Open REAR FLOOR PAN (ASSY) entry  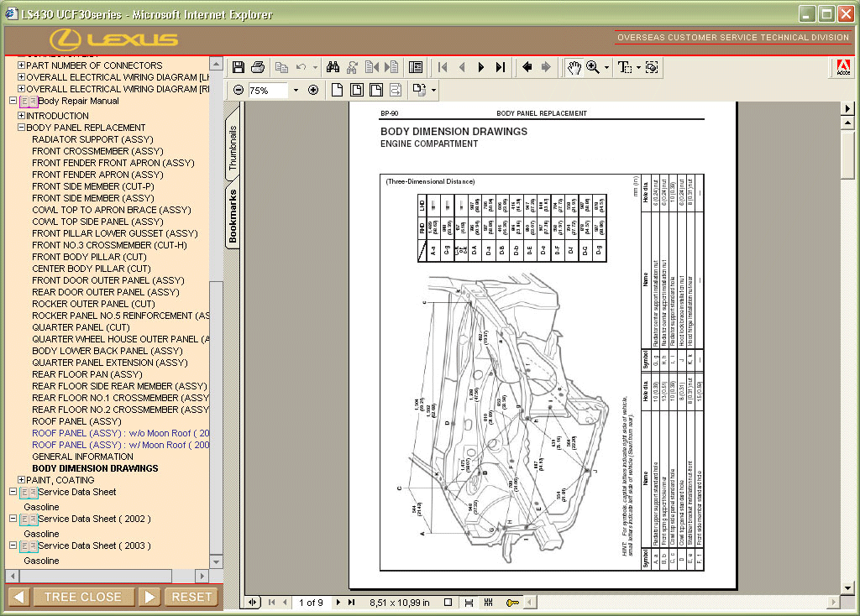point(87,374)
